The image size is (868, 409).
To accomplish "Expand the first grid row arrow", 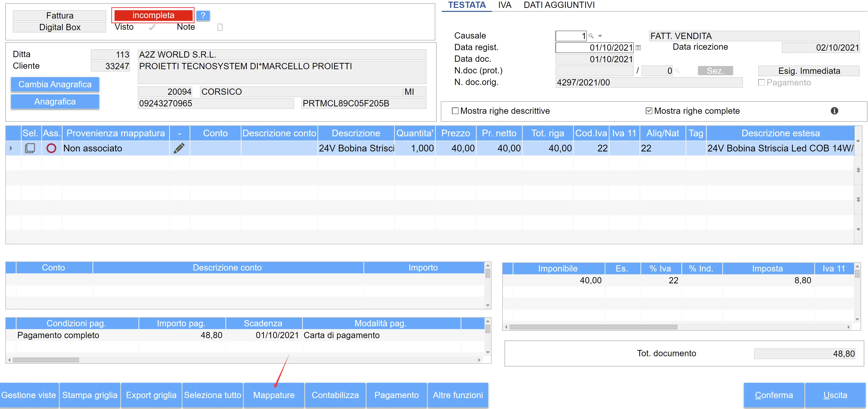I will (x=11, y=148).
